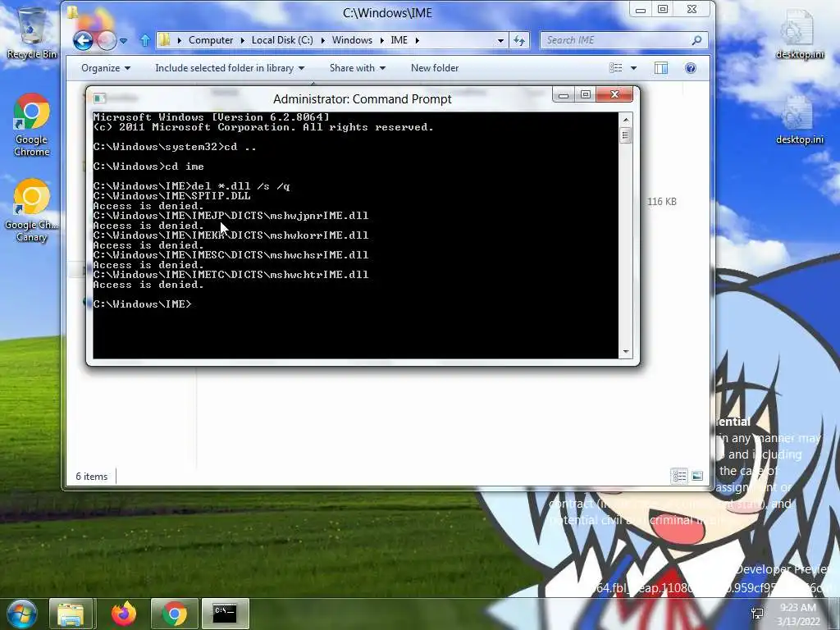Click the 6 items status text
Image resolution: width=840 pixels, height=630 pixels.
click(92, 477)
